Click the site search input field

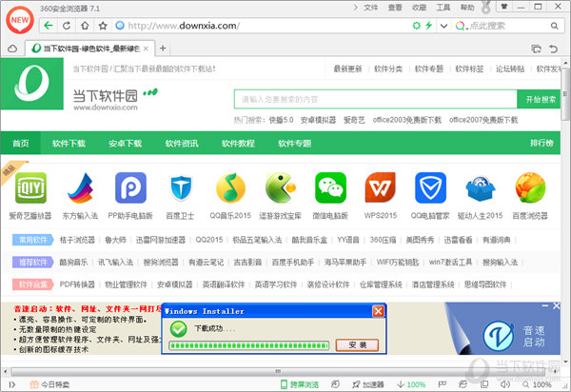tap(376, 99)
